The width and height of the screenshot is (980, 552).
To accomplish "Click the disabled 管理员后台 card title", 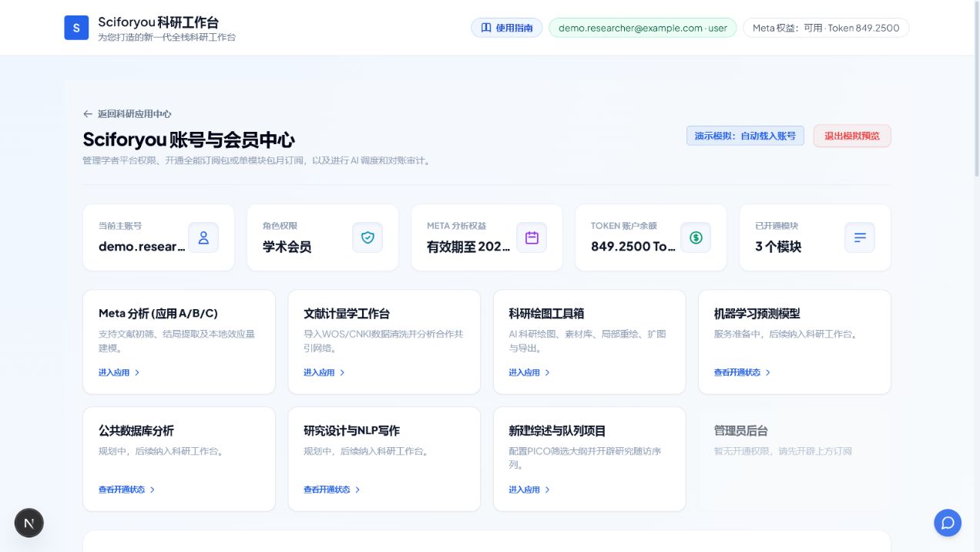I will point(741,431).
